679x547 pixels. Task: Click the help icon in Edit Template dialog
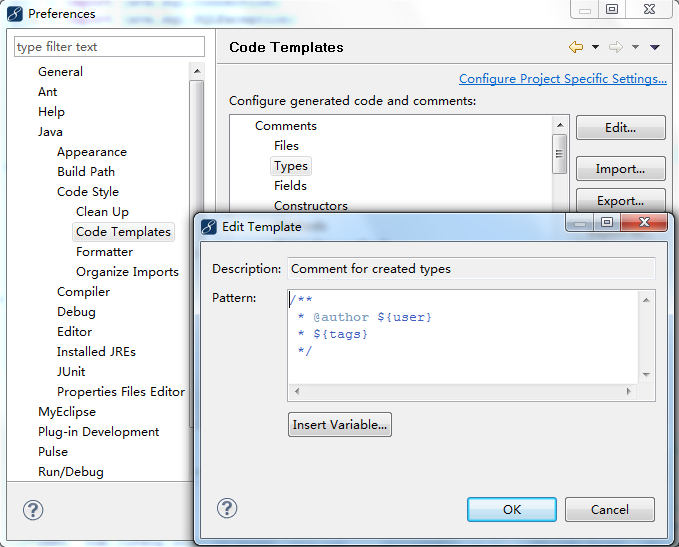coord(227,508)
